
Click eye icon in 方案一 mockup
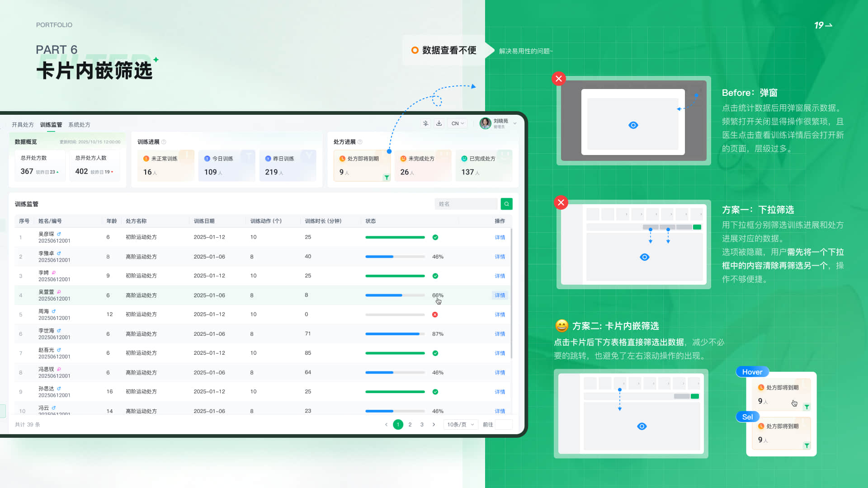[645, 257]
